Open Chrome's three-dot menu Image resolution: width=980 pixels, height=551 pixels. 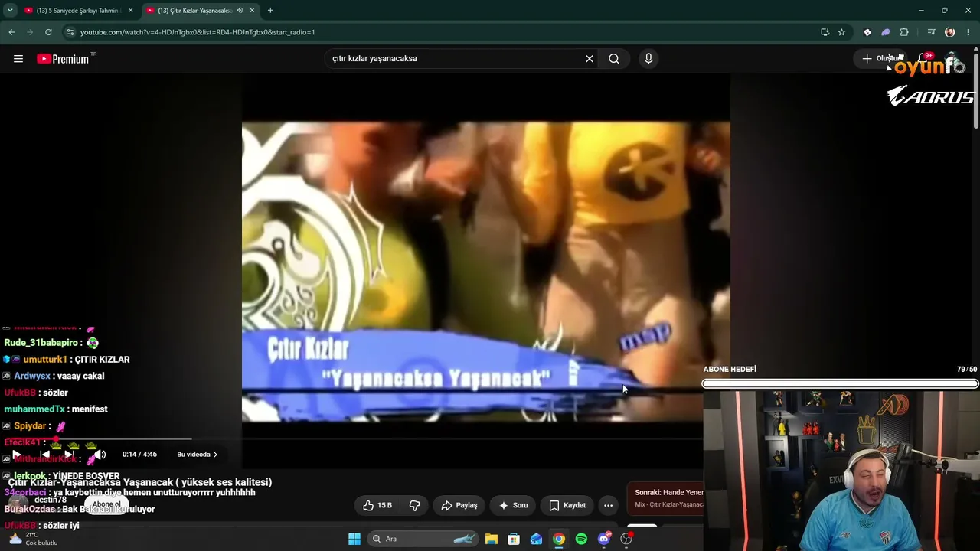(x=969, y=32)
